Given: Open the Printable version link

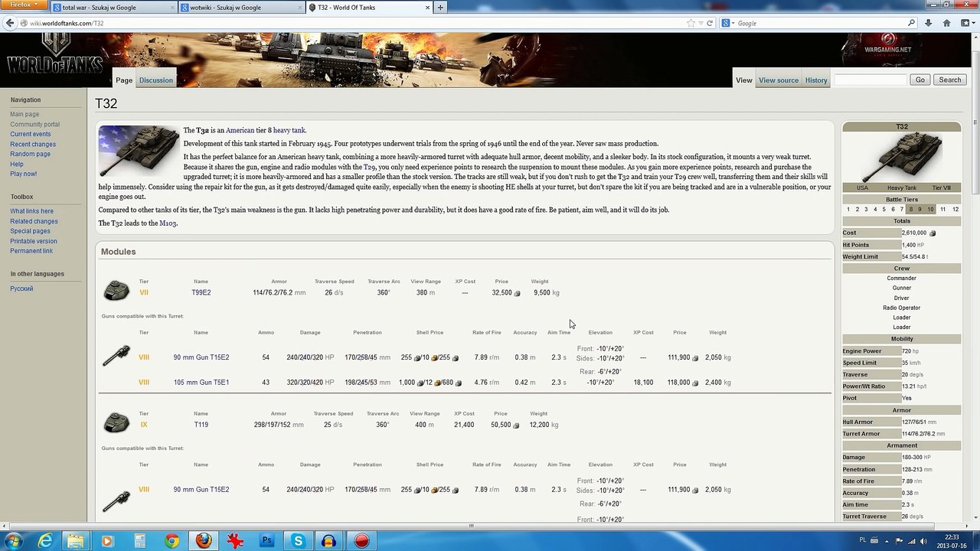Looking at the screenshot, I should [34, 241].
